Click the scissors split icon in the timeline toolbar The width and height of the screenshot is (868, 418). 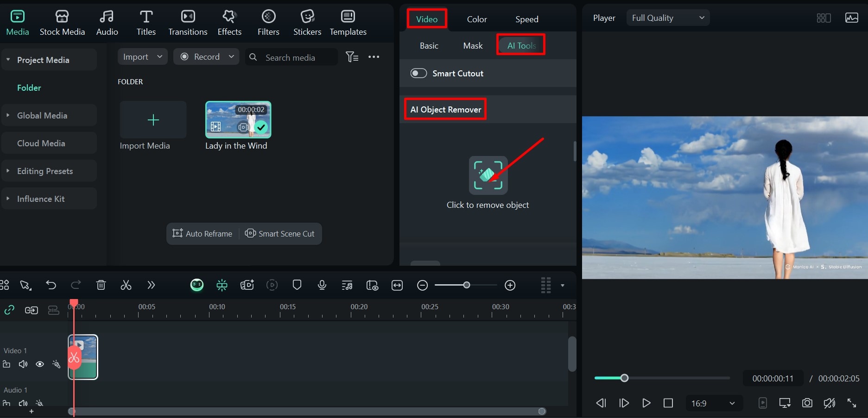126,285
